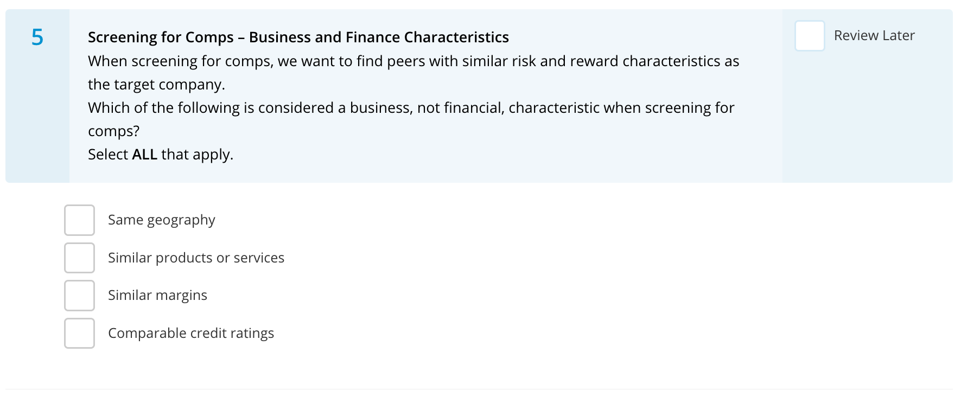Check the Similar margins checkbox

click(79, 295)
